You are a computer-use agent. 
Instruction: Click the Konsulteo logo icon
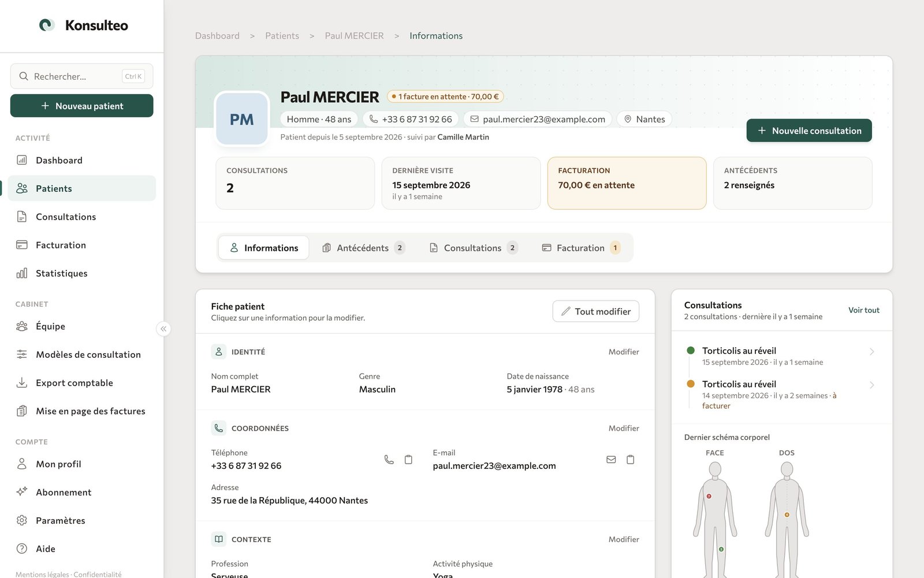[x=47, y=25]
